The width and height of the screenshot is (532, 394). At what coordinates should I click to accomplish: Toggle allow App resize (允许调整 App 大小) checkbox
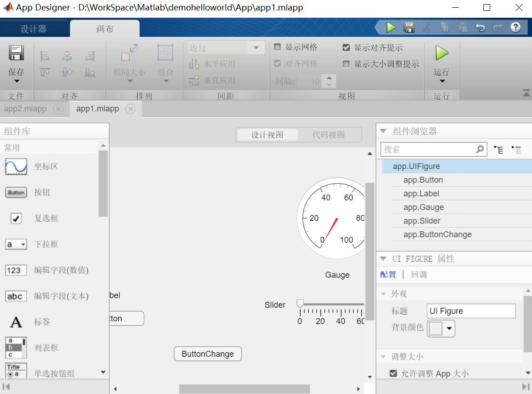point(393,373)
